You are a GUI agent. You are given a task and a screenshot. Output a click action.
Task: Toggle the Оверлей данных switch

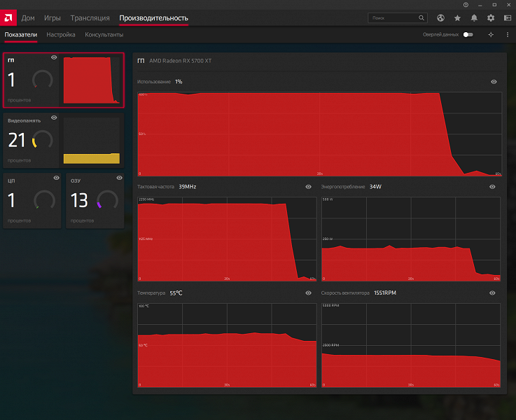click(x=468, y=34)
